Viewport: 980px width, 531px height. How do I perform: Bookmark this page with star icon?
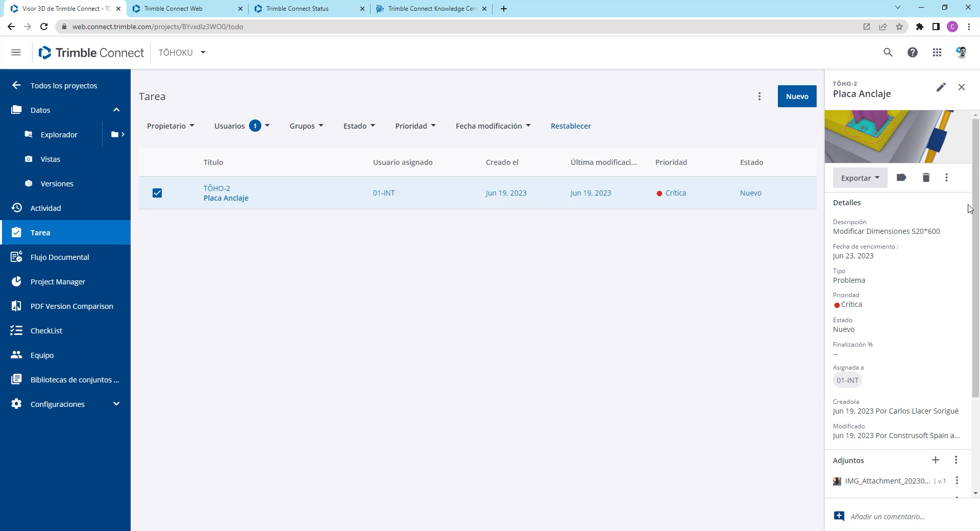coord(899,27)
